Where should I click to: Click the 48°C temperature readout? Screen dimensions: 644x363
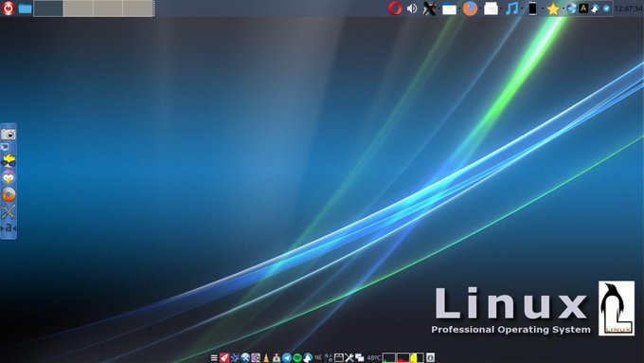pyautogui.click(x=373, y=358)
